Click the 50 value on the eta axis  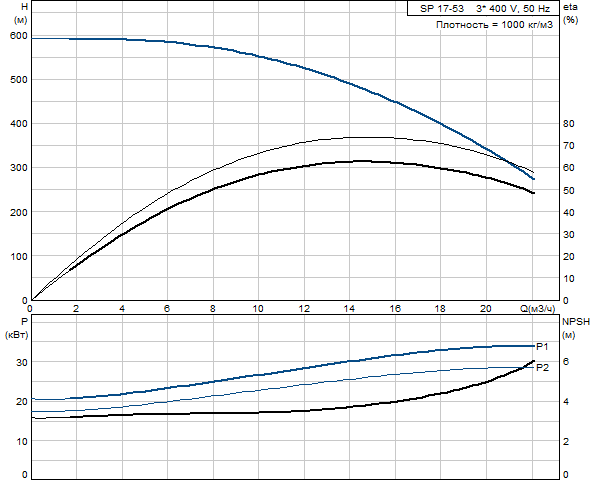tap(569, 190)
